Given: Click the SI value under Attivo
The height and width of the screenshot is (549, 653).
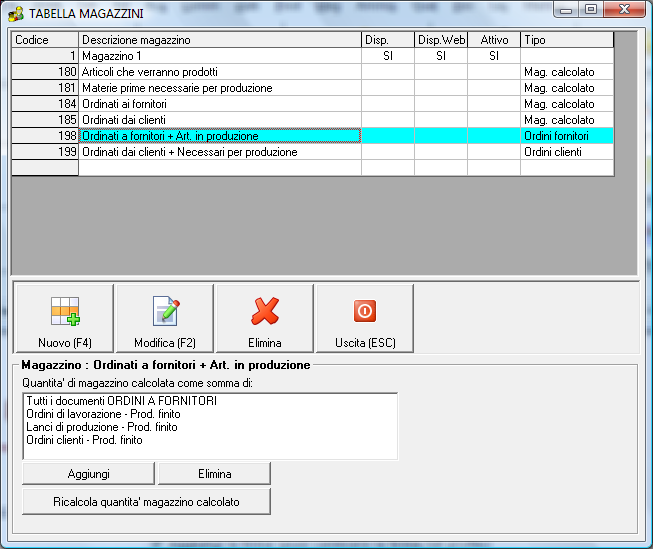Looking at the screenshot, I should tap(494, 56).
